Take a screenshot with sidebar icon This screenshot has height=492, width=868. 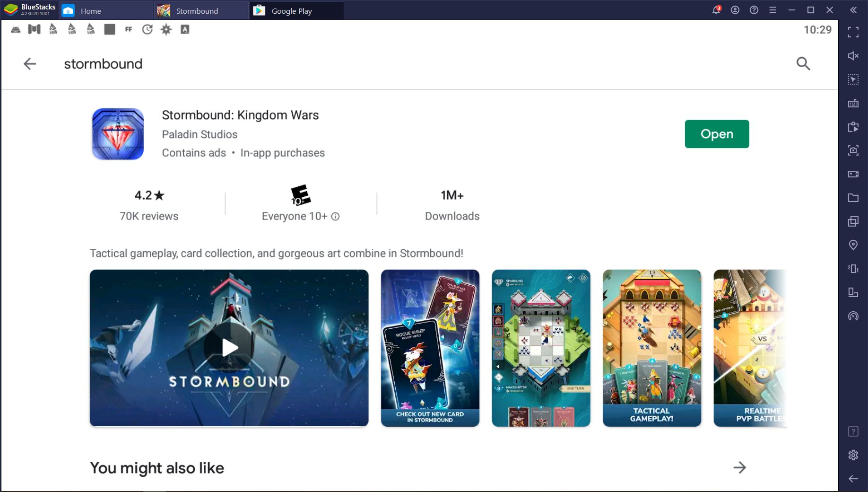coord(853,150)
